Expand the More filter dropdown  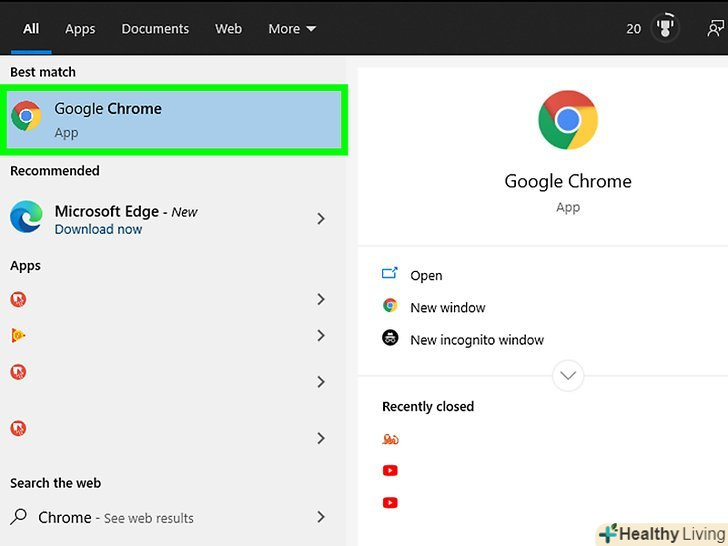[292, 29]
